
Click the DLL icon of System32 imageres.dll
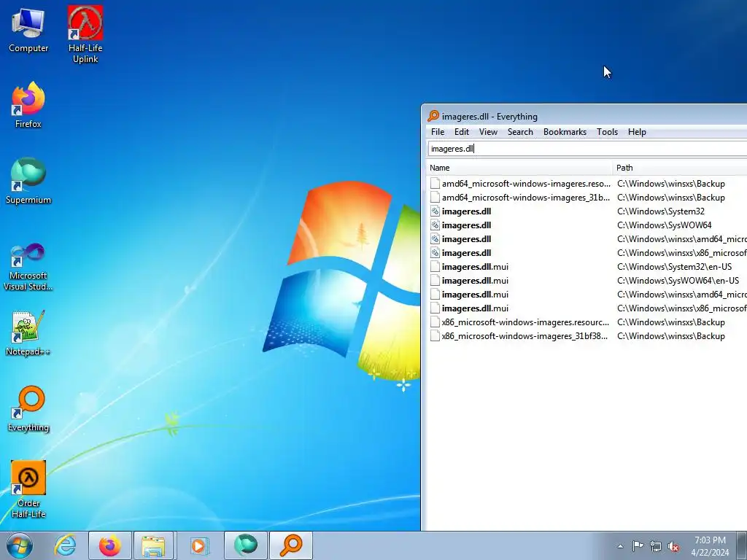point(435,211)
